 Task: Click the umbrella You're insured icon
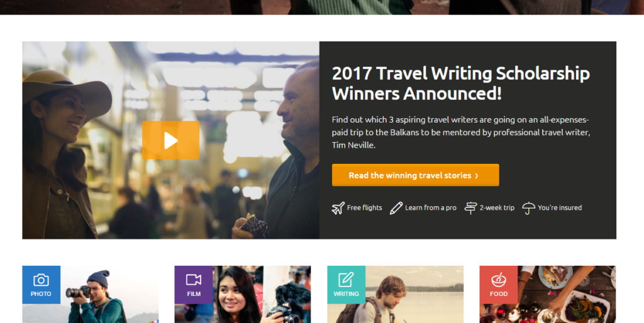(528, 208)
